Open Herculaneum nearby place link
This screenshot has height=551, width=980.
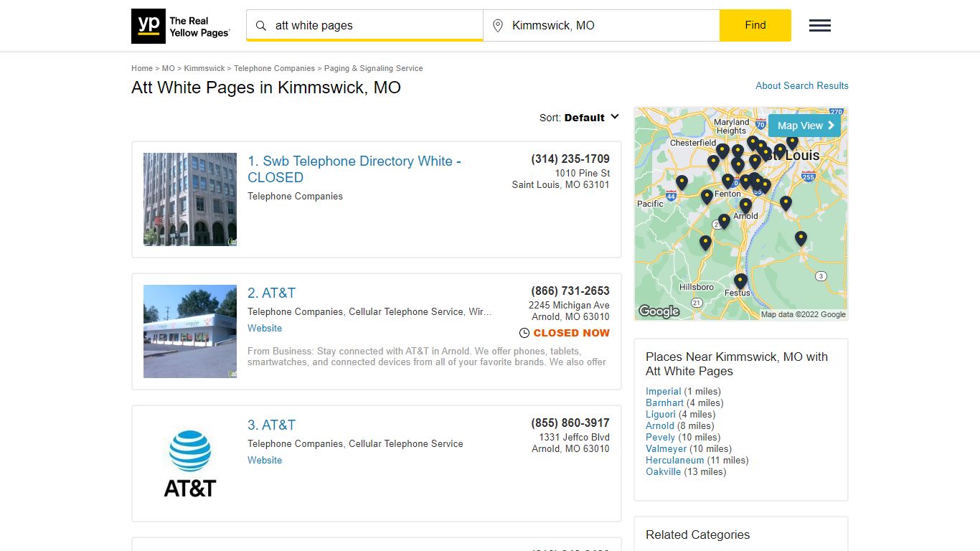point(675,460)
